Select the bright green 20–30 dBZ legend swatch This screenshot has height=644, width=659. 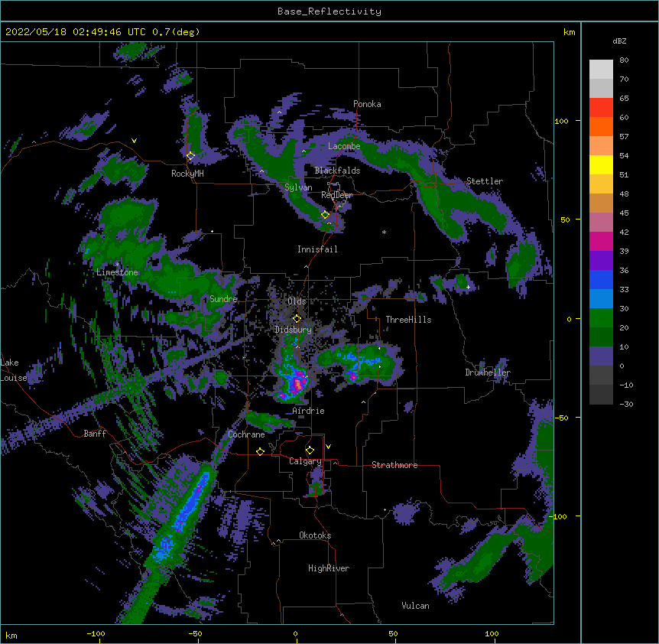click(601, 318)
